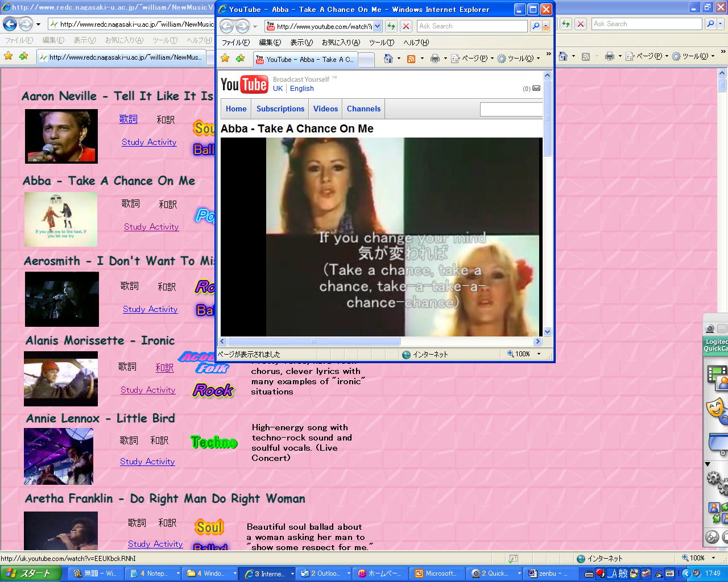Screen dimensions: 728x582
Task: Click the Back arrow in the YouTube window
Action: (x=226, y=26)
